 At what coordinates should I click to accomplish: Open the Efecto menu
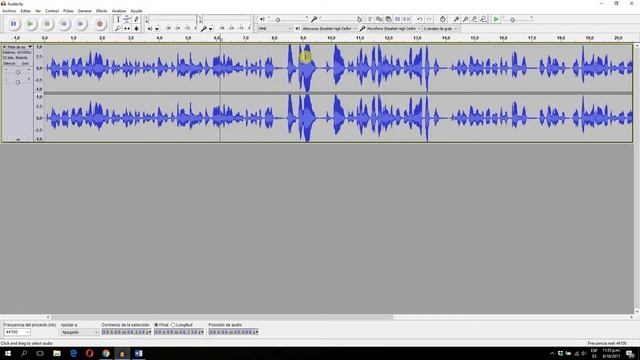pos(102,11)
